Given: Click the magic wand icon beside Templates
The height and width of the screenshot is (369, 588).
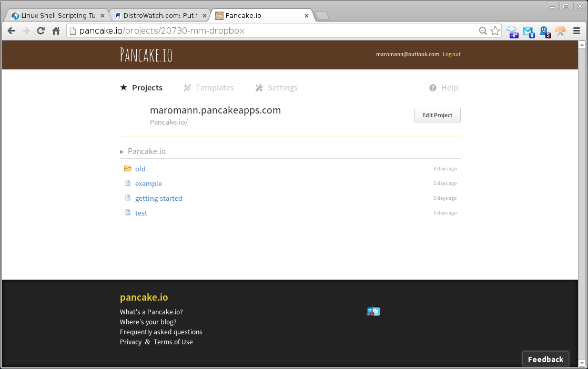Looking at the screenshot, I should [x=187, y=88].
